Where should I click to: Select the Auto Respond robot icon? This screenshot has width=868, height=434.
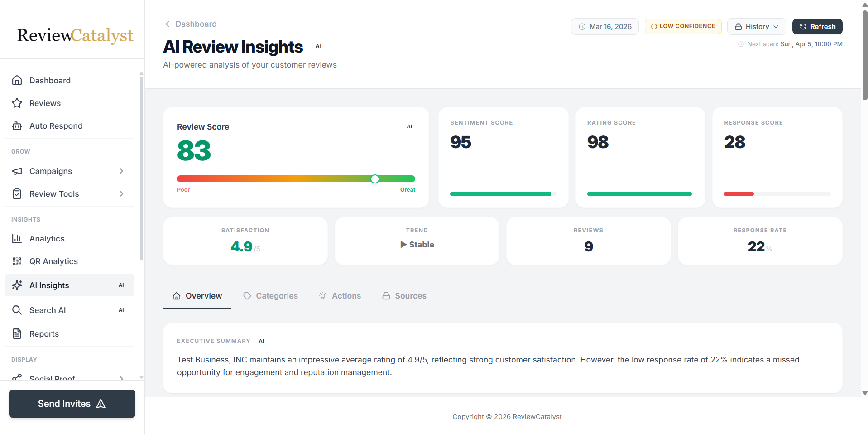(17, 125)
